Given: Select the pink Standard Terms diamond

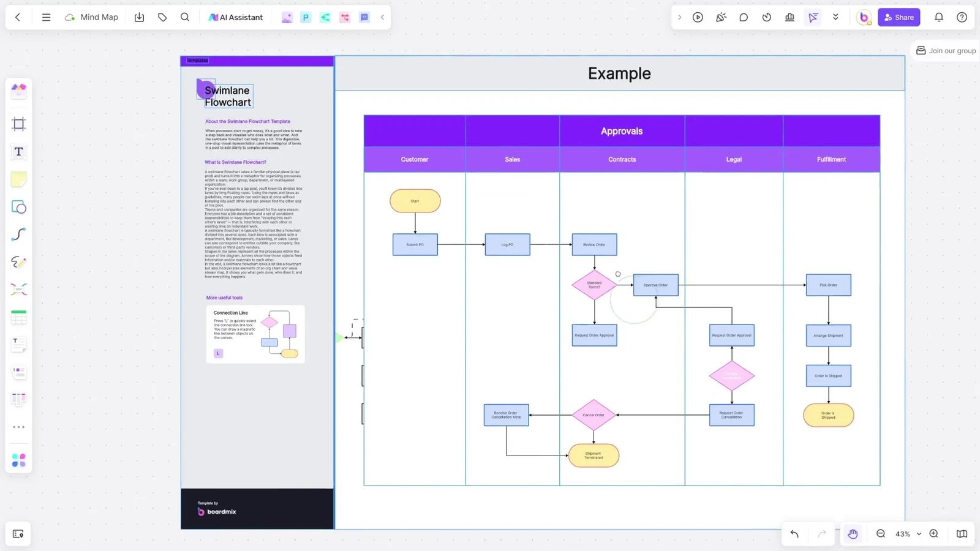Looking at the screenshot, I should [x=594, y=285].
